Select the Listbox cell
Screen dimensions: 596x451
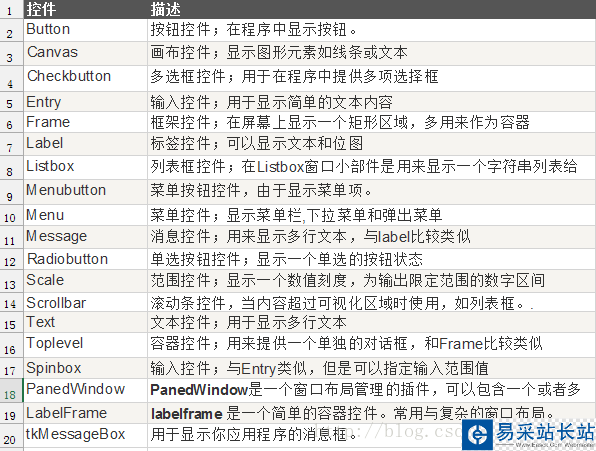pyautogui.click(x=86, y=168)
